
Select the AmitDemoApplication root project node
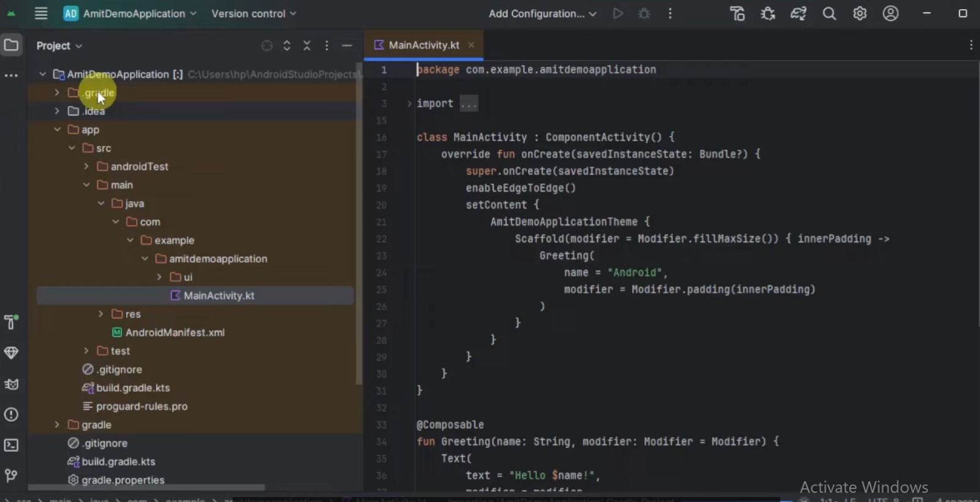118,74
